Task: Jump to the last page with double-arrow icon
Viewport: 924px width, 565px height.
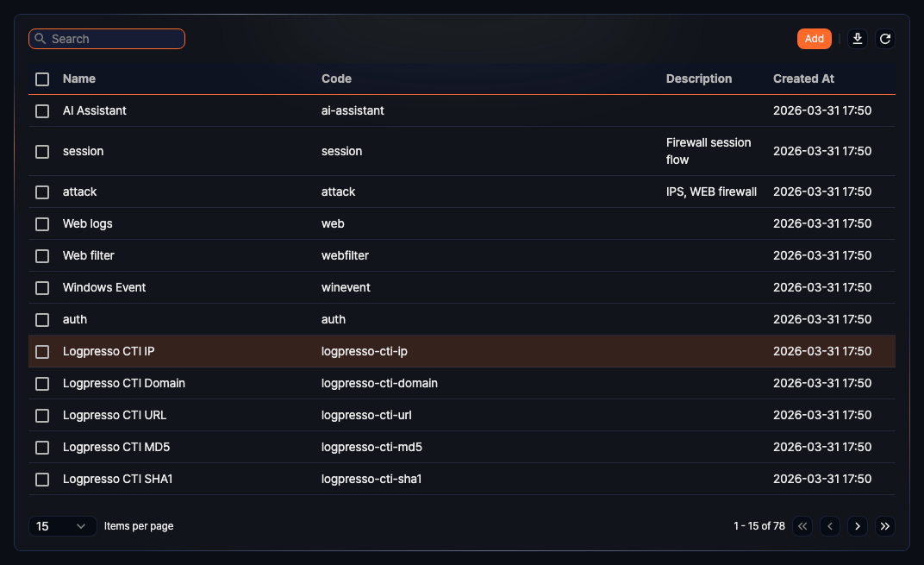Action: click(884, 525)
